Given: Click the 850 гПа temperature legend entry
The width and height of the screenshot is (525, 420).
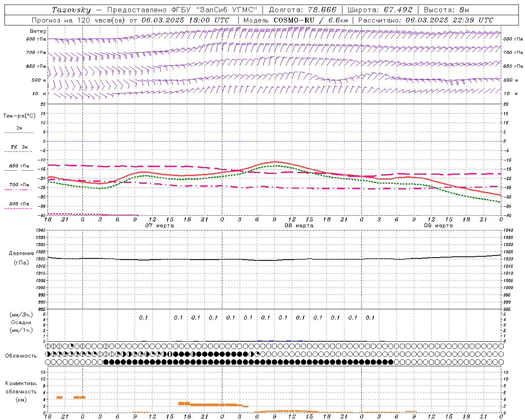Looking at the screenshot, I should [19, 166].
